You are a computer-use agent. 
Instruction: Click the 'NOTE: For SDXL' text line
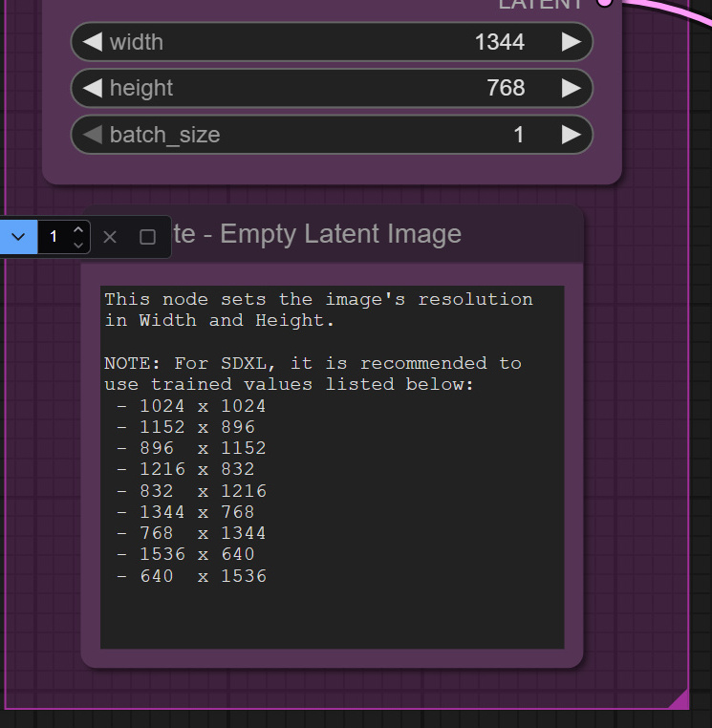click(313, 364)
